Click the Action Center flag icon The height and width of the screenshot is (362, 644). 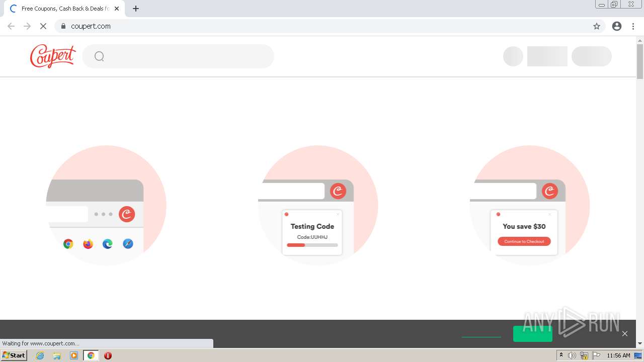click(596, 355)
